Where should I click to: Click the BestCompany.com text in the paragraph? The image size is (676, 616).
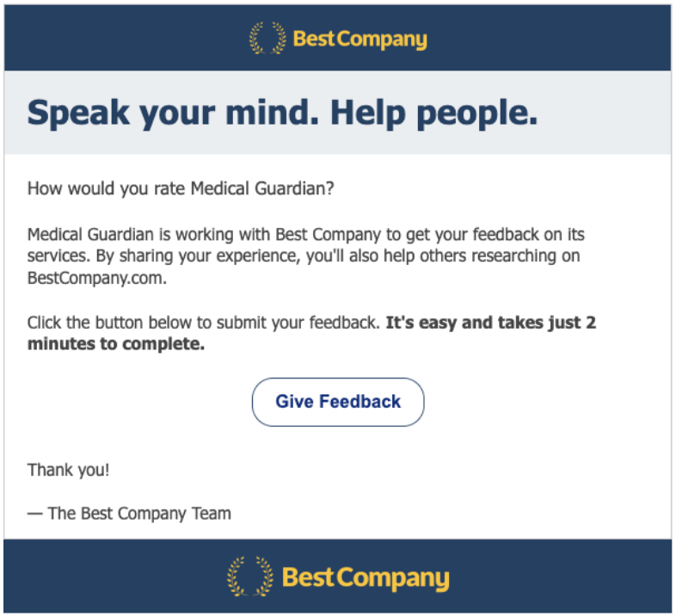pos(96,278)
